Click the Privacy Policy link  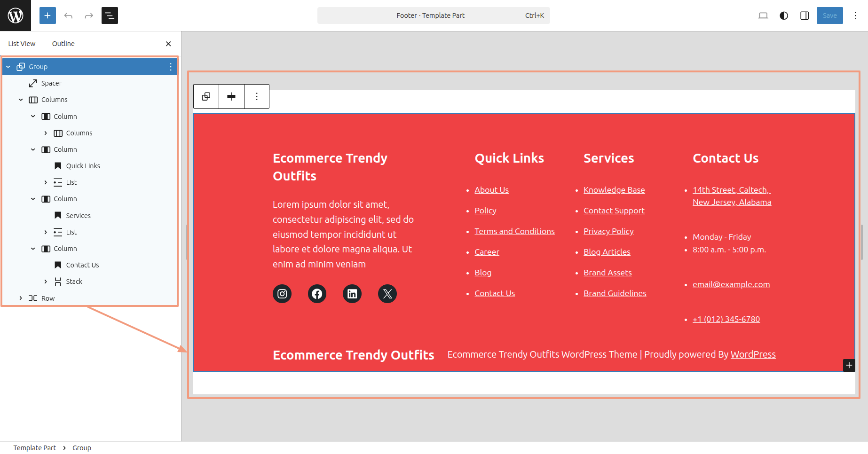click(608, 231)
